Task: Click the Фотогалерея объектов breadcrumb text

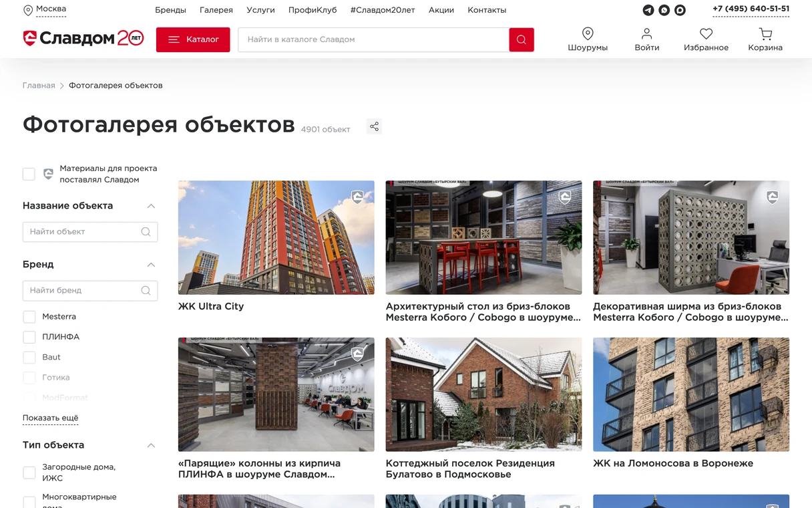Action: point(116,86)
